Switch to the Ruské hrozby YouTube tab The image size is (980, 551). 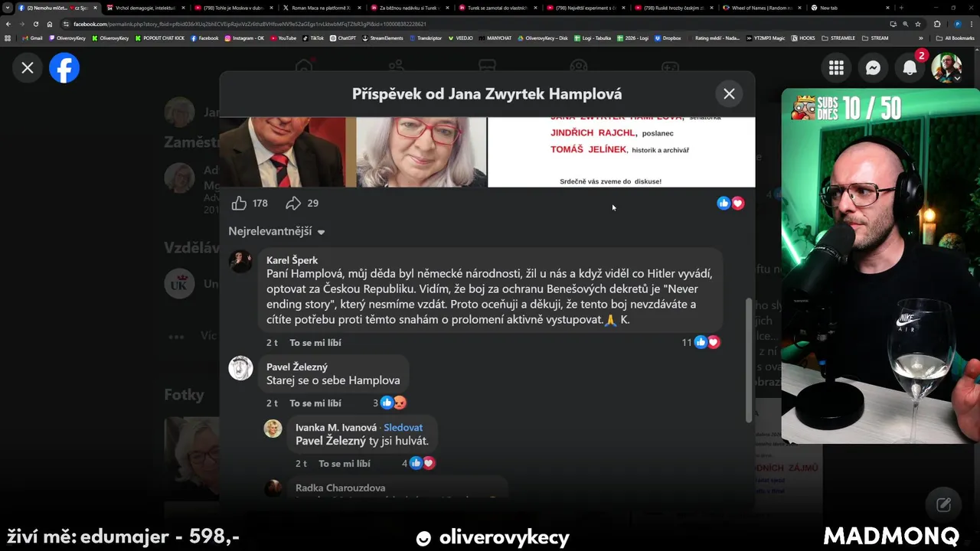[672, 8]
